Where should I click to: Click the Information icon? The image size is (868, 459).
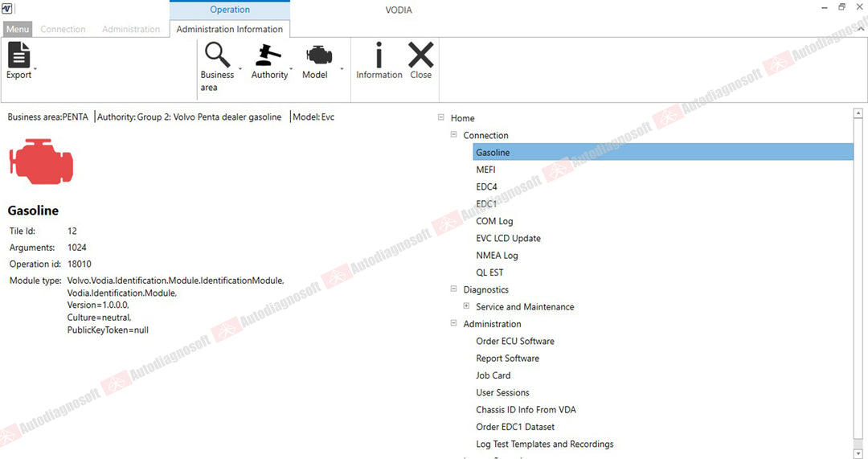[x=379, y=55]
